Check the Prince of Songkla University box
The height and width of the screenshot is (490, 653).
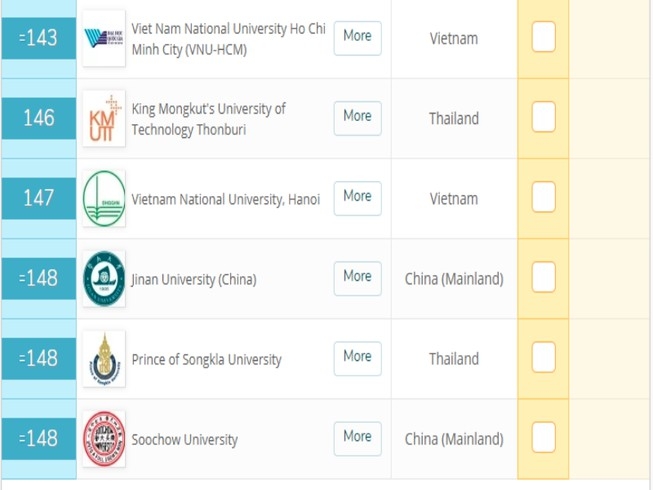click(543, 358)
